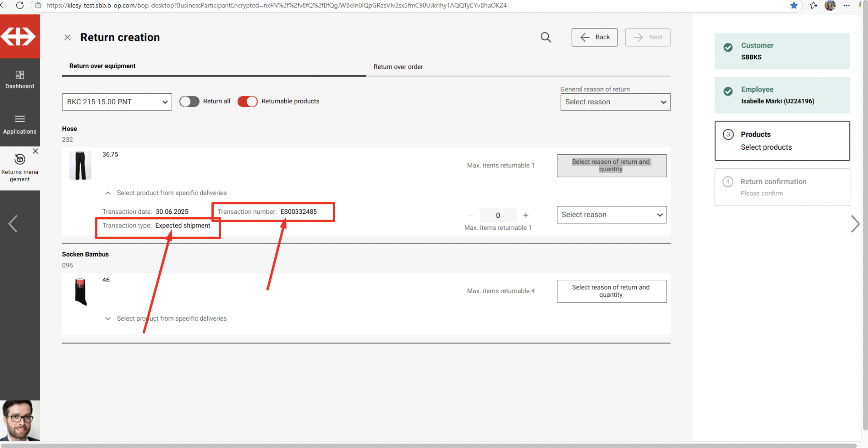868x448 pixels.
Task: Click browser favorites star icon
Action: click(x=794, y=5)
